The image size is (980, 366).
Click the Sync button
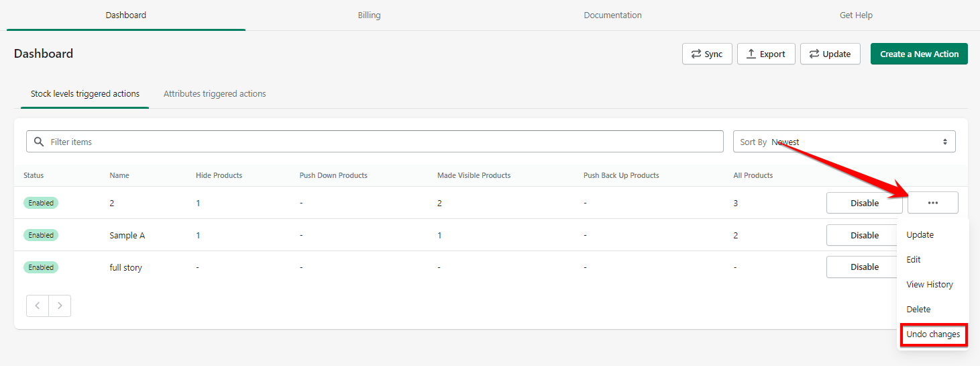(x=706, y=54)
